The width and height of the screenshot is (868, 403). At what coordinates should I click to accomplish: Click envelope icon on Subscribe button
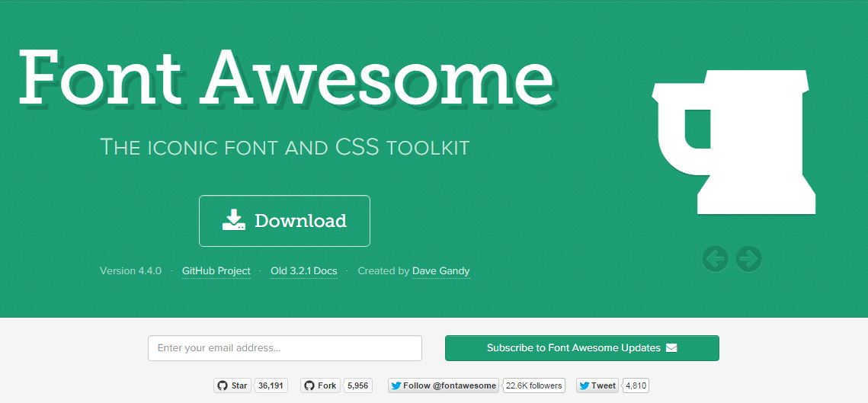pyautogui.click(x=671, y=348)
